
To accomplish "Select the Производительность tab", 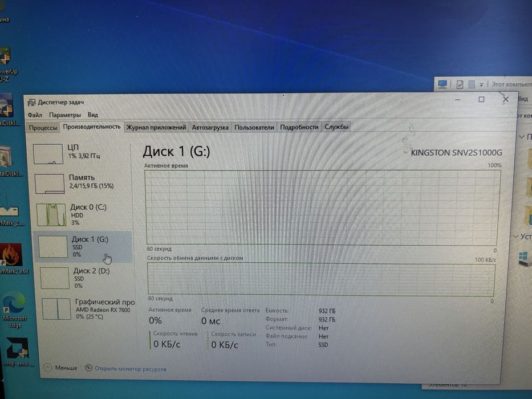I will [x=92, y=127].
